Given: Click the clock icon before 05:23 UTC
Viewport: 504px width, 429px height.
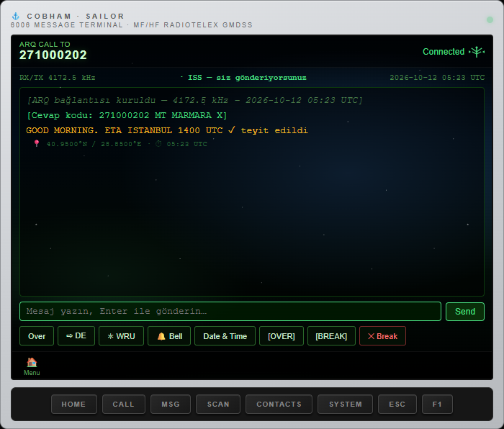Looking at the screenshot, I should [158, 144].
